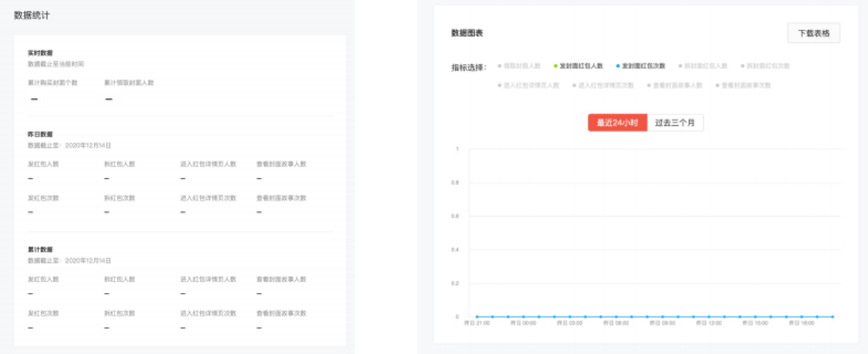
Task: Select the 实时数据 section heading
Action: click(x=39, y=53)
